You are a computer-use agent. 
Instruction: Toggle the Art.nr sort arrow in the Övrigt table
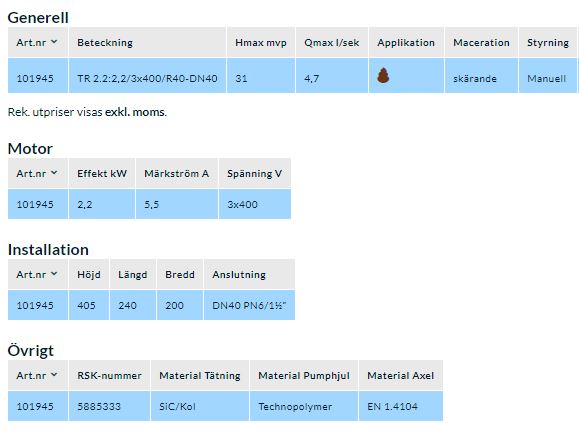[54, 374]
